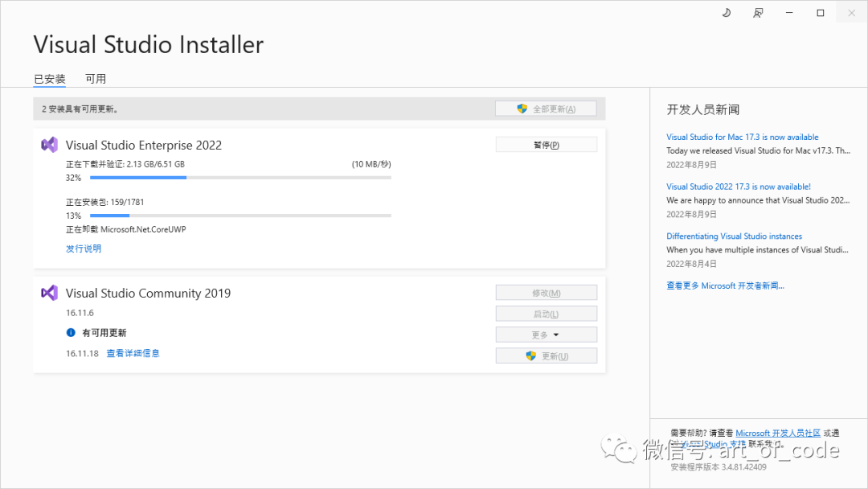The width and height of the screenshot is (868, 489).
Task: Select the 已安装 tab
Action: tap(49, 79)
